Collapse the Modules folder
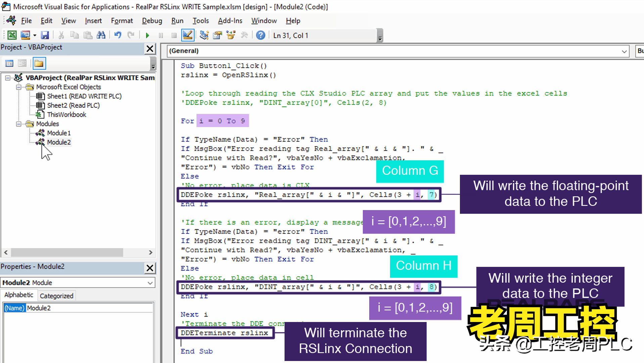Viewport: 644px width, 363px height. 19,124
